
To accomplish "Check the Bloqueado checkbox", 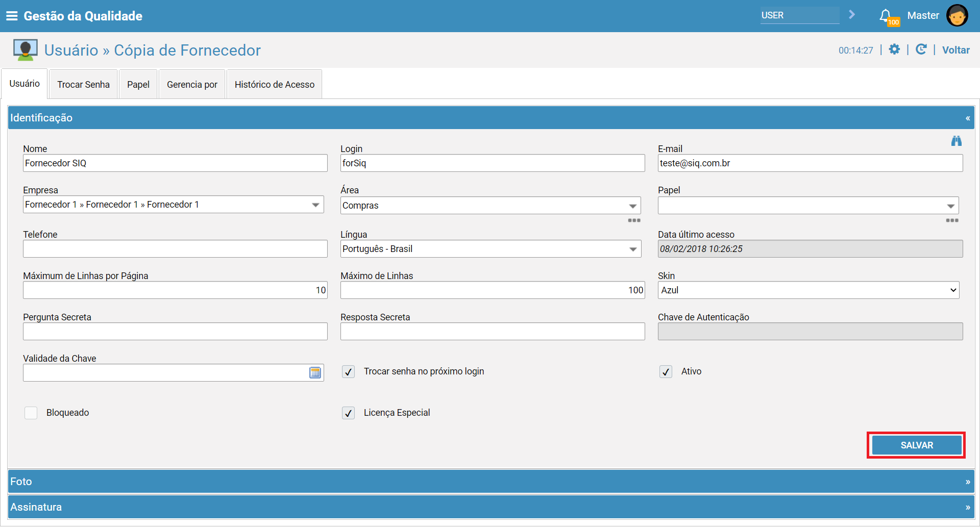I will (31, 413).
